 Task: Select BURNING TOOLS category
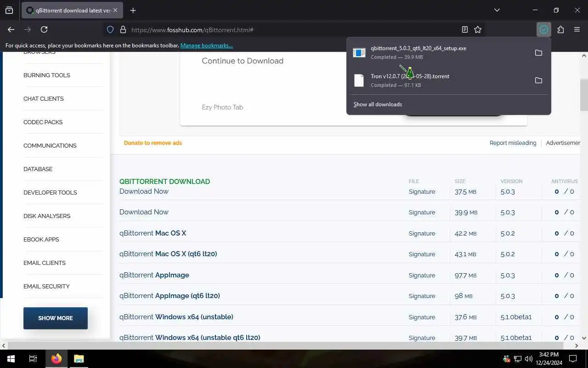(x=47, y=75)
